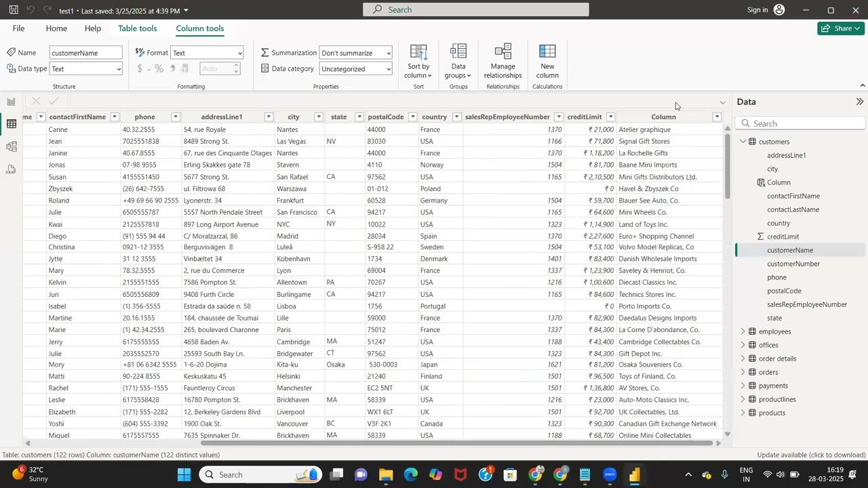Click the column Name input field
The height and width of the screenshot is (488, 868).
86,53
